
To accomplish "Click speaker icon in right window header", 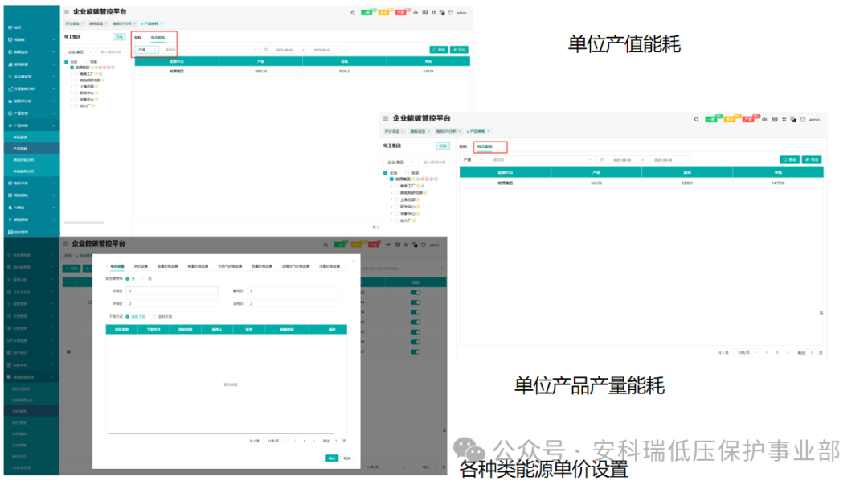I will 764,119.
